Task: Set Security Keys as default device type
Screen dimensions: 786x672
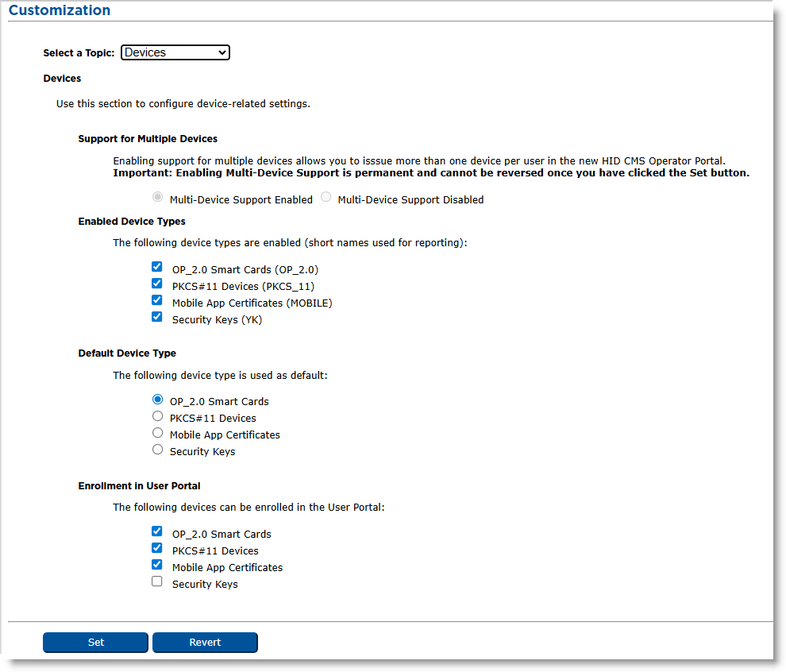Action: pyautogui.click(x=157, y=450)
